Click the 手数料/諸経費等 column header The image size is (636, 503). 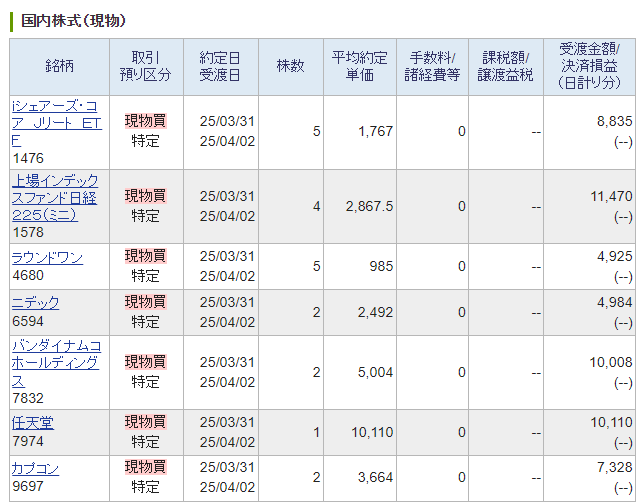click(x=432, y=67)
